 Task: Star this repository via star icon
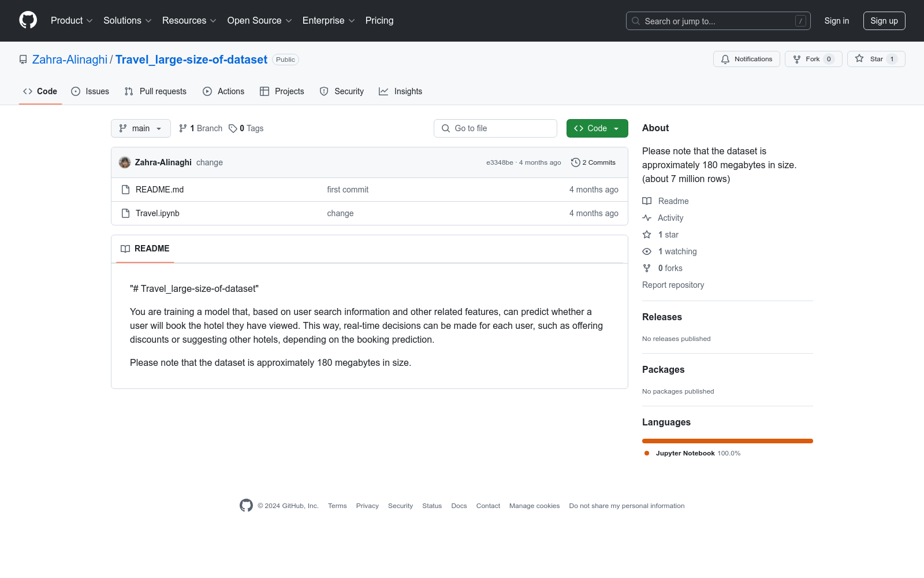(x=859, y=58)
